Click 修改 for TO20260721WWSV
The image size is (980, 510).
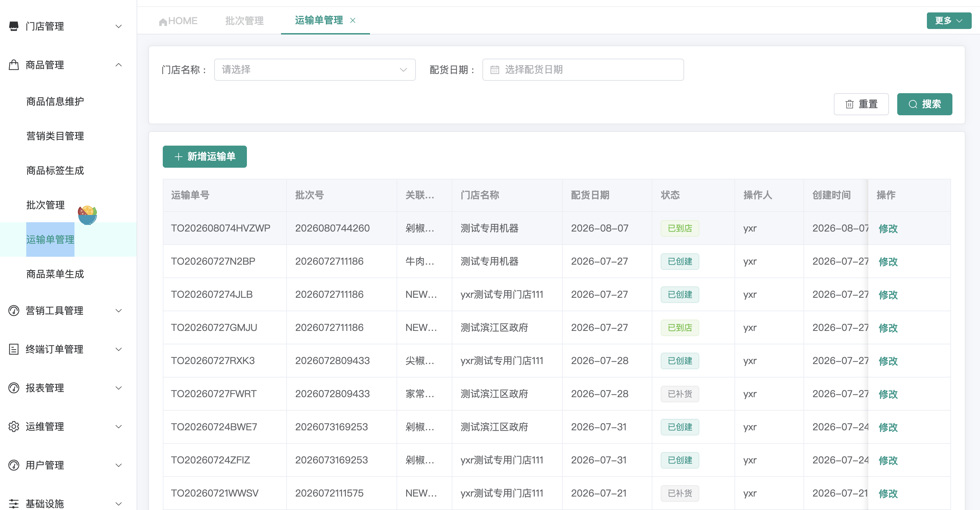tap(888, 493)
